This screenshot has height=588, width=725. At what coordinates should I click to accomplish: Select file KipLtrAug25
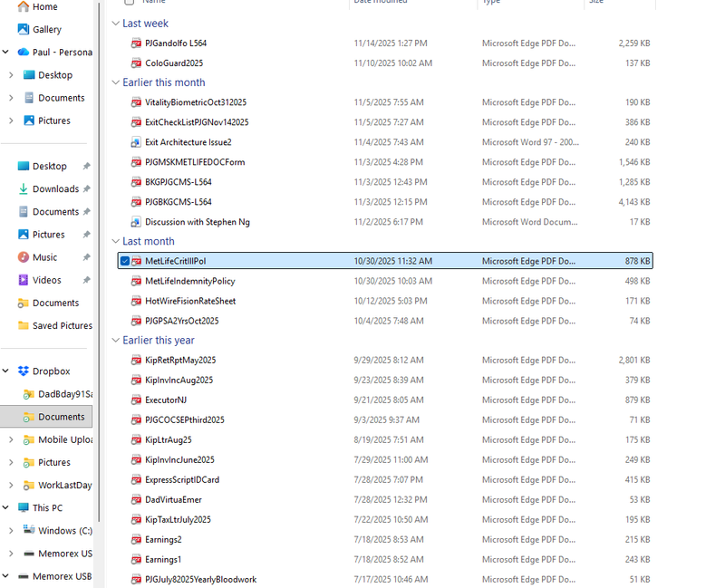[169, 439]
